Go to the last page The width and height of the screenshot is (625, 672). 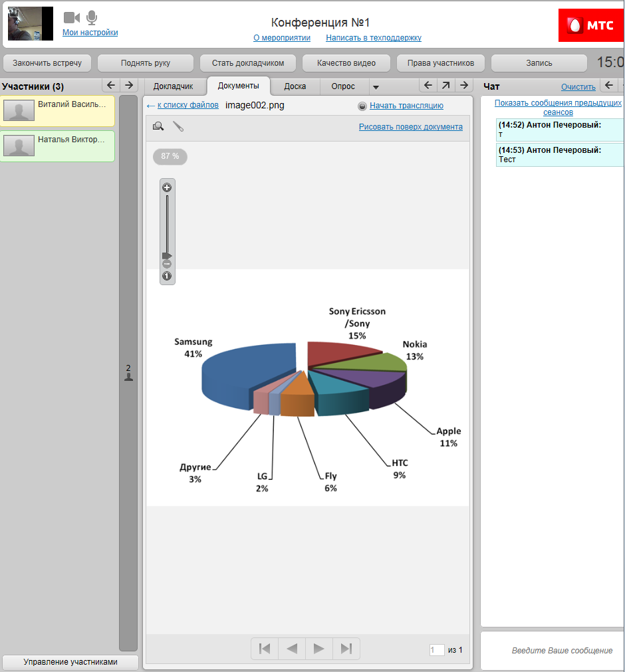click(346, 649)
